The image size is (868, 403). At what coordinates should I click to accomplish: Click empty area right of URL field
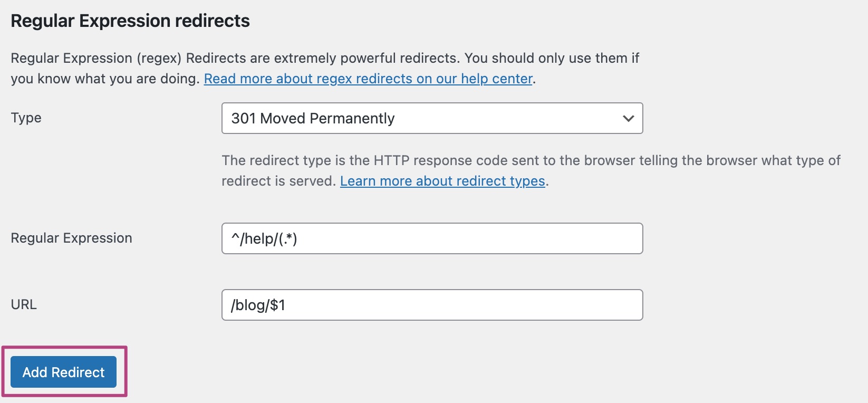click(x=754, y=305)
